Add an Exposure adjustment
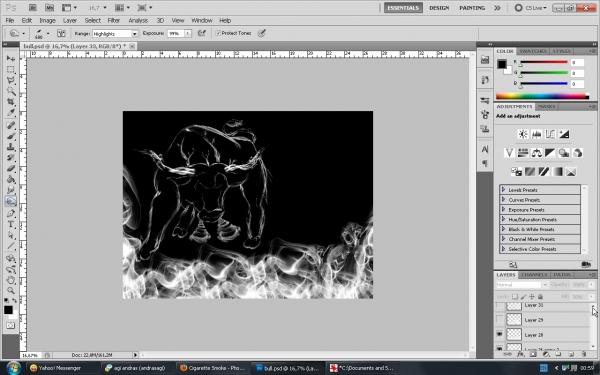This screenshot has height=375, width=600. (564, 134)
